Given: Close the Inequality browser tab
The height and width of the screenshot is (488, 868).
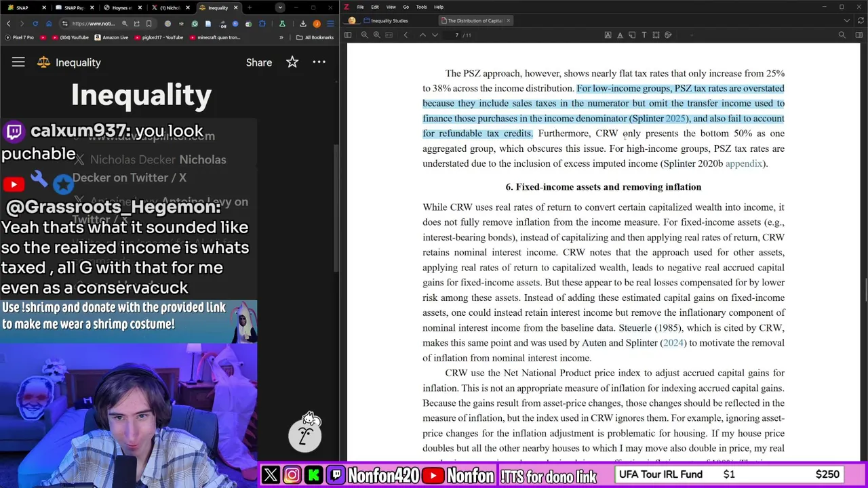Looking at the screenshot, I should [236, 7].
